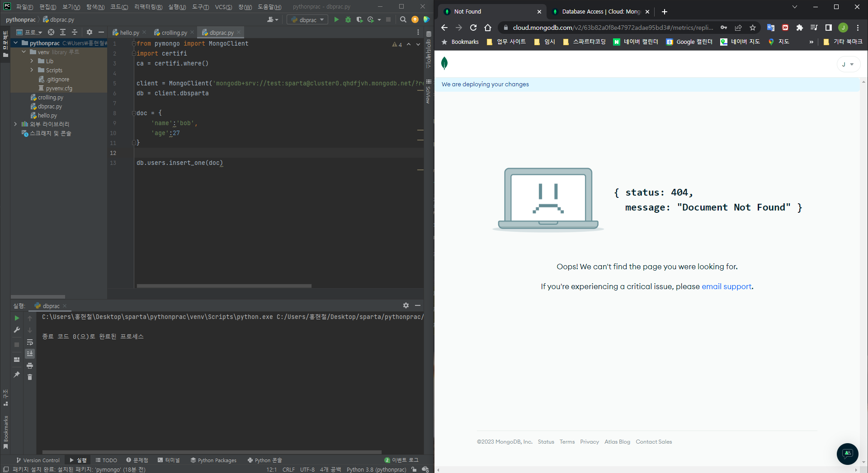The width and height of the screenshot is (868, 473).
Task: Bookmark this page with the star icon
Action: click(753, 28)
